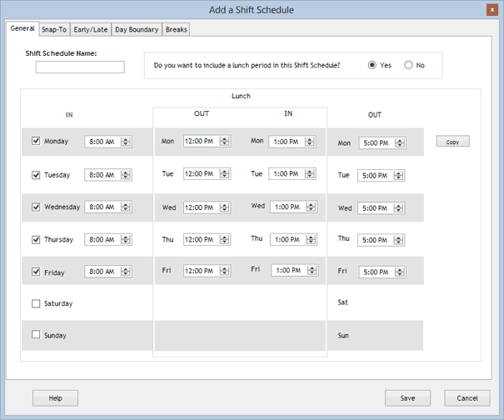Click Tuesday lunch OUT spinner arrows
Image resolution: width=504 pixels, height=420 pixels.
pyautogui.click(x=224, y=174)
